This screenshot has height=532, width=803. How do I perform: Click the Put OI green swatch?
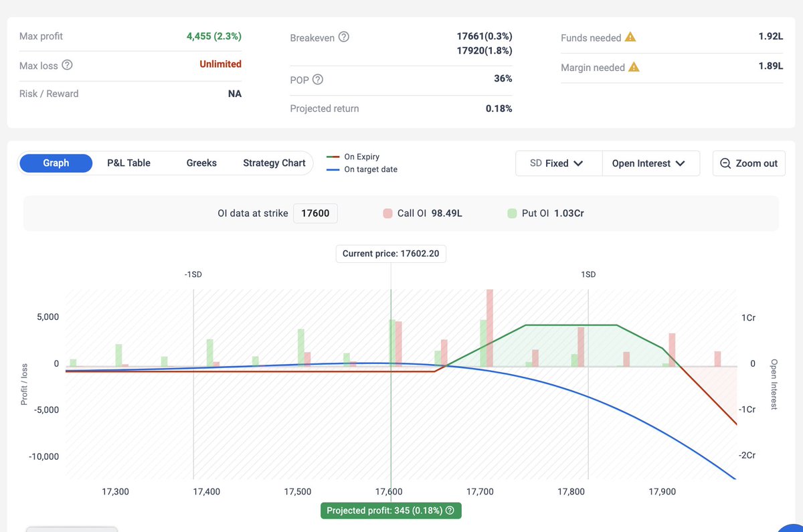[x=512, y=213]
